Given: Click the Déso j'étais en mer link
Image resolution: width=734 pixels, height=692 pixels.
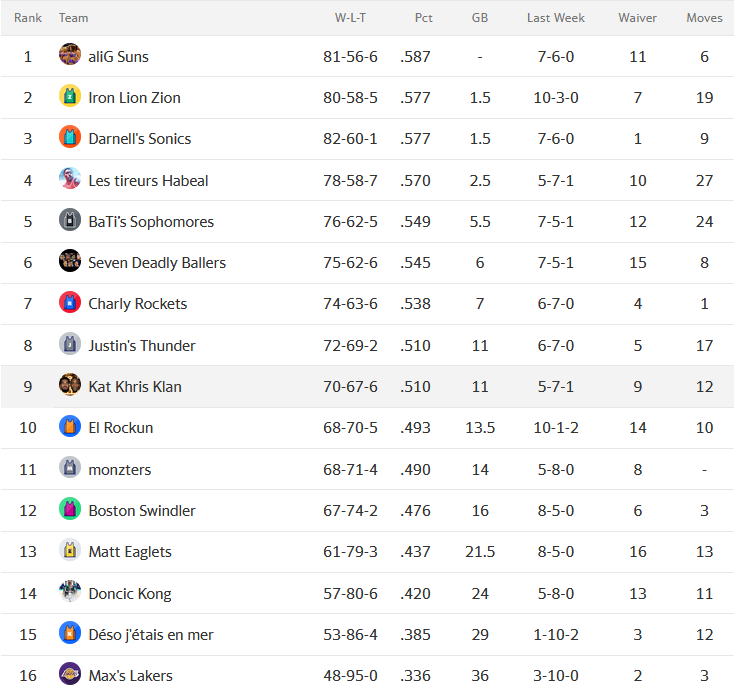Looking at the screenshot, I should 151,635.
